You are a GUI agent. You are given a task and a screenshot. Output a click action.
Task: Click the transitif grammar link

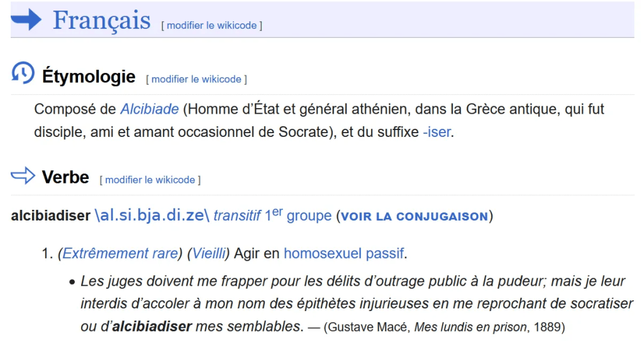click(x=236, y=215)
